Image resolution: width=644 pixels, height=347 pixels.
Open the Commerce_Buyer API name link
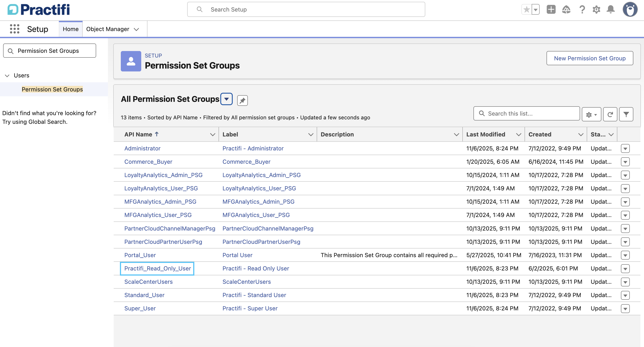pyautogui.click(x=148, y=162)
